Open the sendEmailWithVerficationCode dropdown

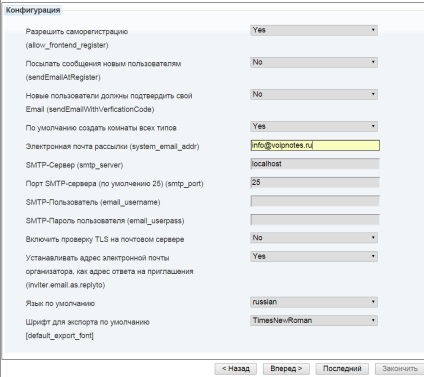314,94
